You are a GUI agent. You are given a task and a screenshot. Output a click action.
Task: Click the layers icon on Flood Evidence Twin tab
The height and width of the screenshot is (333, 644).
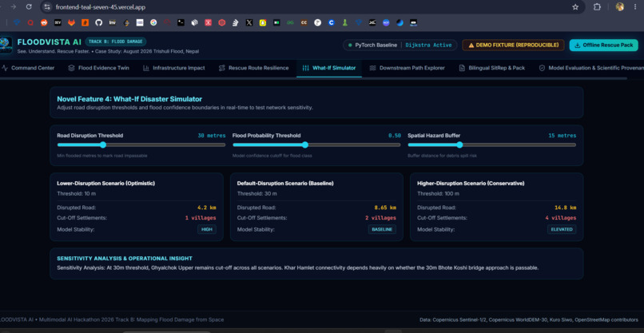(x=71, y=68)
